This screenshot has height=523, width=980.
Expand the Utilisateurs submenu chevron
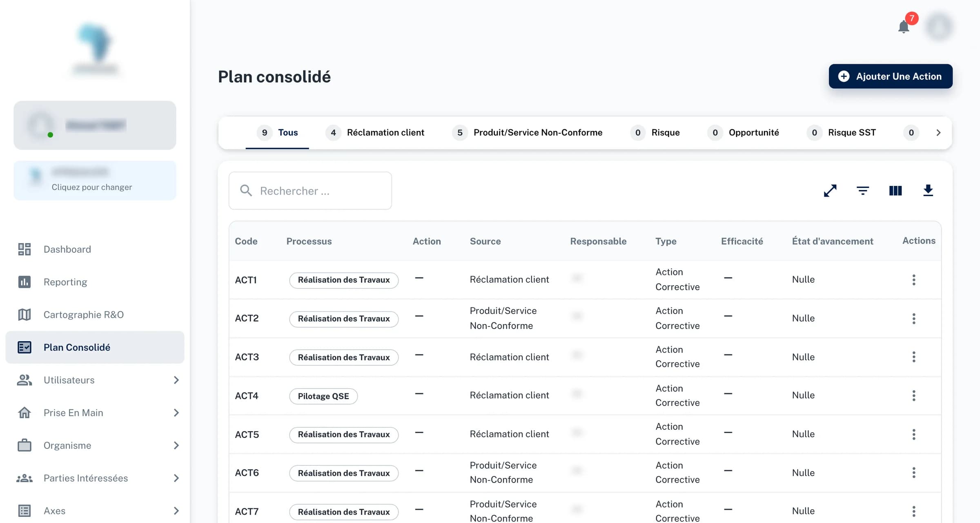tap(176, 380)
